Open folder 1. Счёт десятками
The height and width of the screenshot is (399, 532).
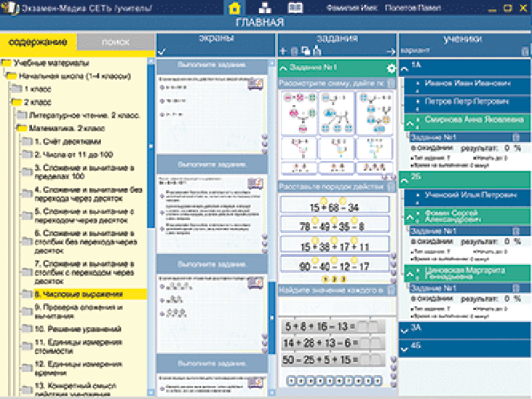tap(67, 141)
